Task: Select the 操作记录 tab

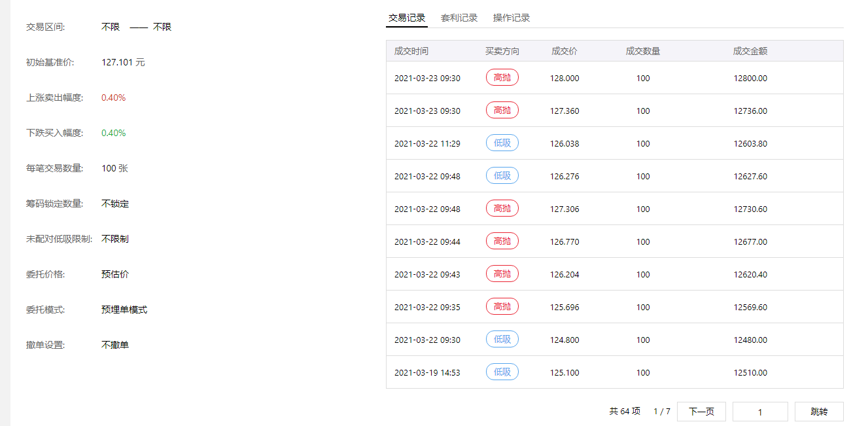Action: 512,18
